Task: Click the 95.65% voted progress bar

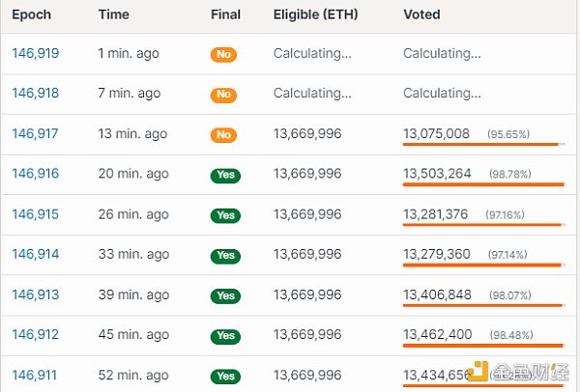Action: pyautogui.click(x=484, y=145)
